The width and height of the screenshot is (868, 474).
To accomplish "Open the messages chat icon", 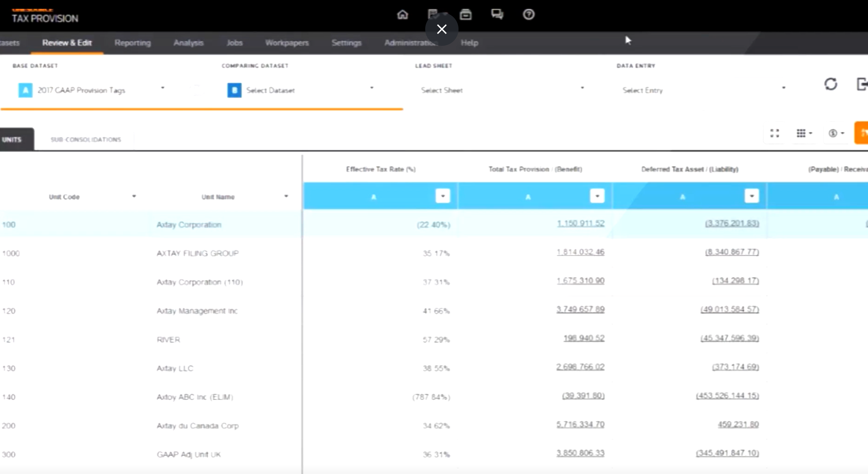I will point(497,15).
